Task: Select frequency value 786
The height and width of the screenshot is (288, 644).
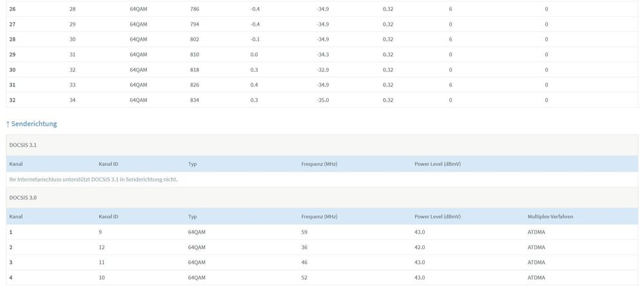Action: pyautogui.click(x=195, y=9)
